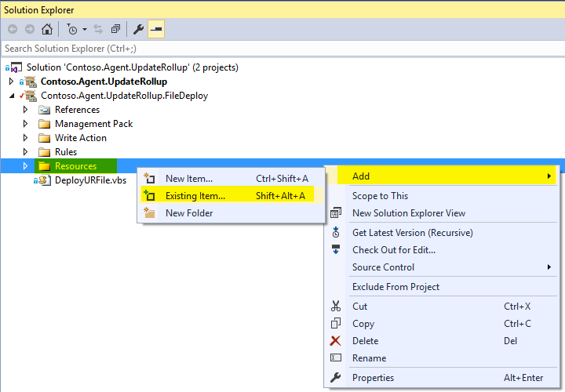The height and width of the screenshot is (392, 565).
Task: Click the Back navigation arrow icon
Action: (13, 29)
